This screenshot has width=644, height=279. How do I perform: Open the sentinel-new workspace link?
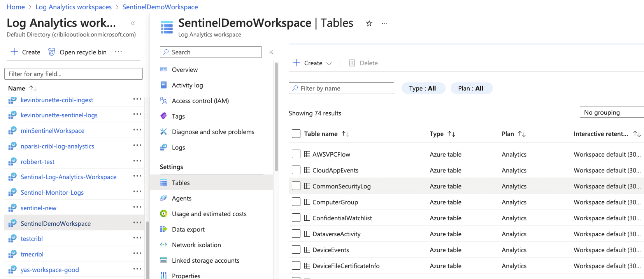point(38,208)
